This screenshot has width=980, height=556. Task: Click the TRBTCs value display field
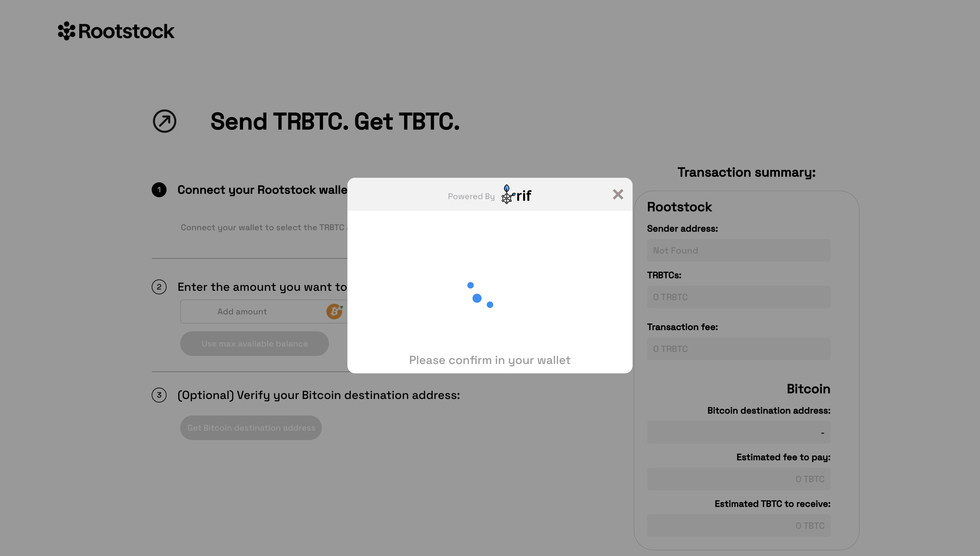tap(738, 297)
